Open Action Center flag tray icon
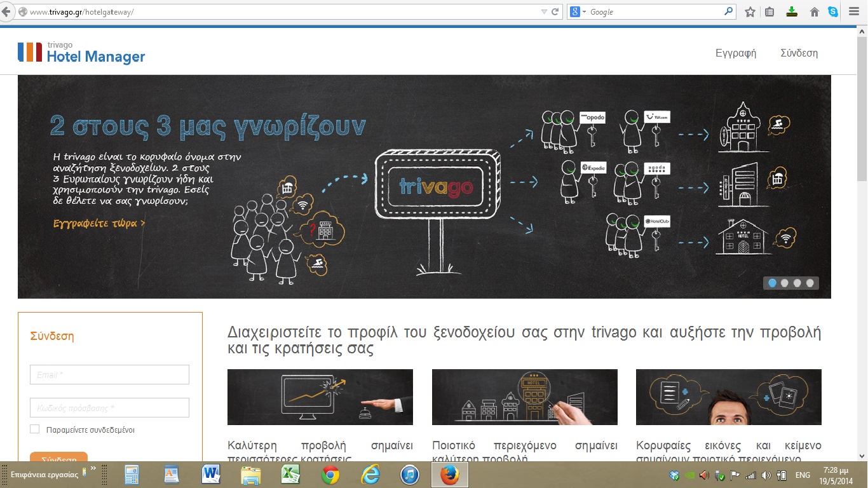The image size is (868, 488). pos(735,475)
